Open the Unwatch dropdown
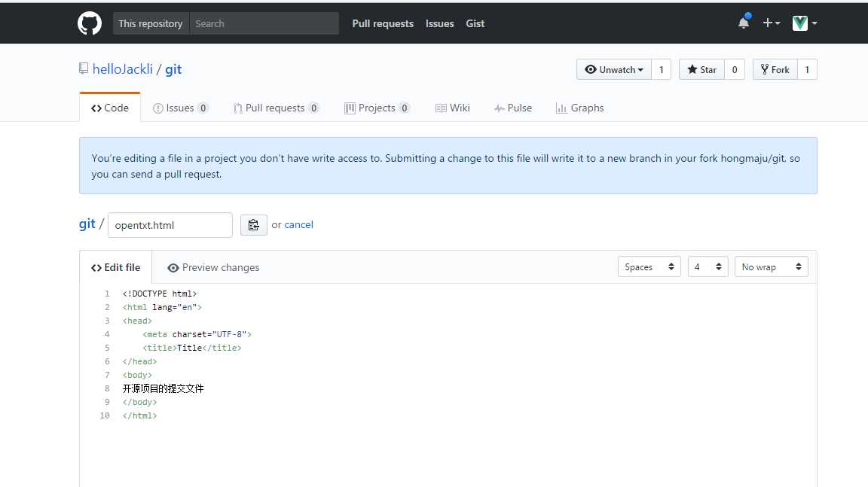Screen dimensions: 868x487 coord(614,70)
